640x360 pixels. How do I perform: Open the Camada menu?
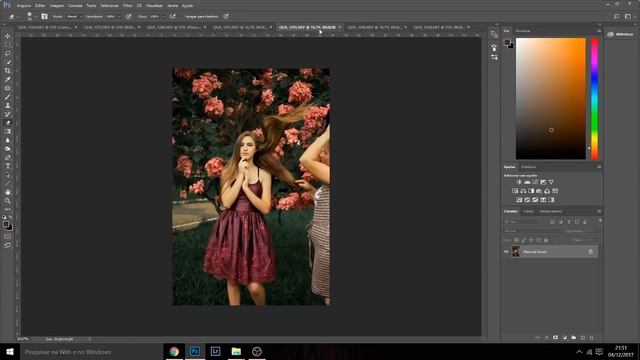click(x=75, y=6)
